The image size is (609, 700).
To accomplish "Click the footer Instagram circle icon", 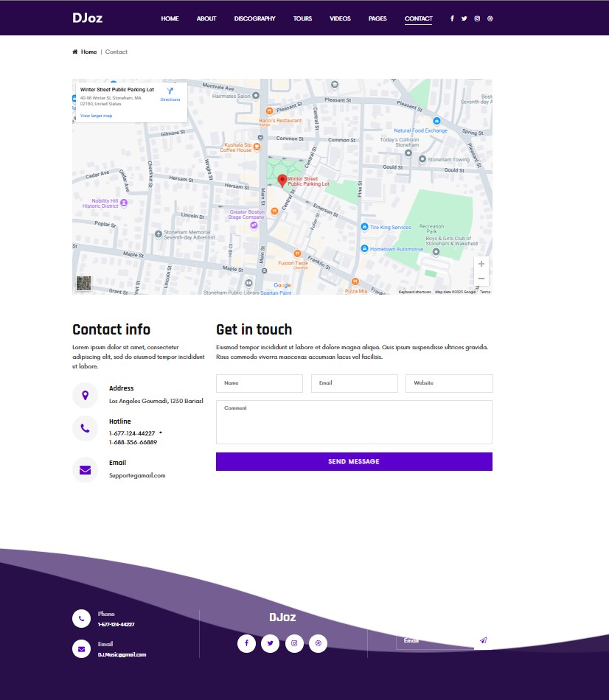I will [294, 643].
